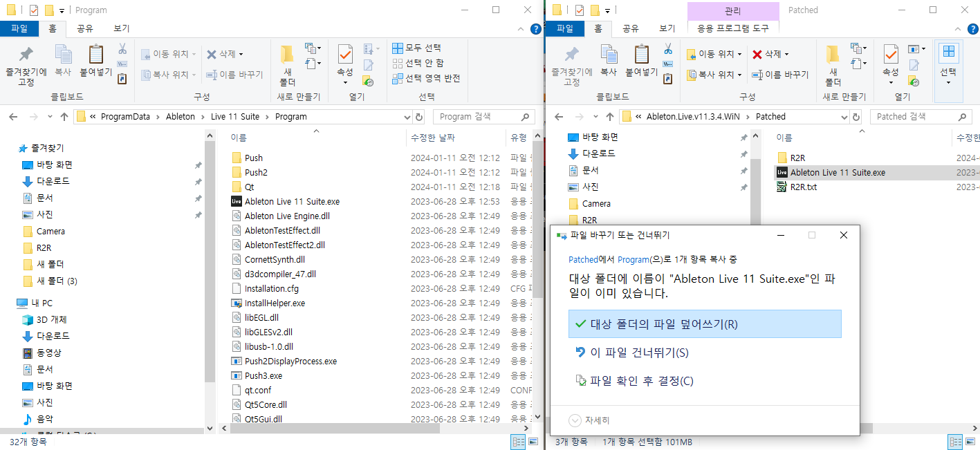
Task: Click Invert Selection in Program window
Action: [x=426, y=78]
